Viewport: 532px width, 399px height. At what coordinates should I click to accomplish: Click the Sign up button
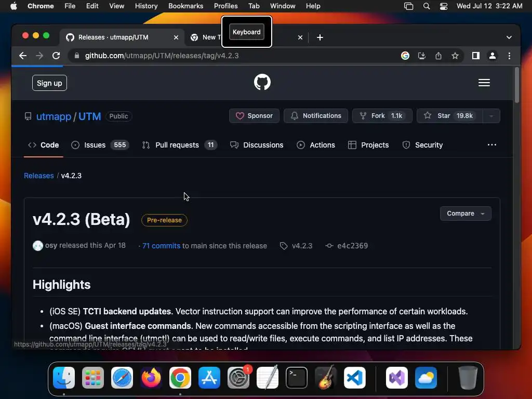point(49,83)
